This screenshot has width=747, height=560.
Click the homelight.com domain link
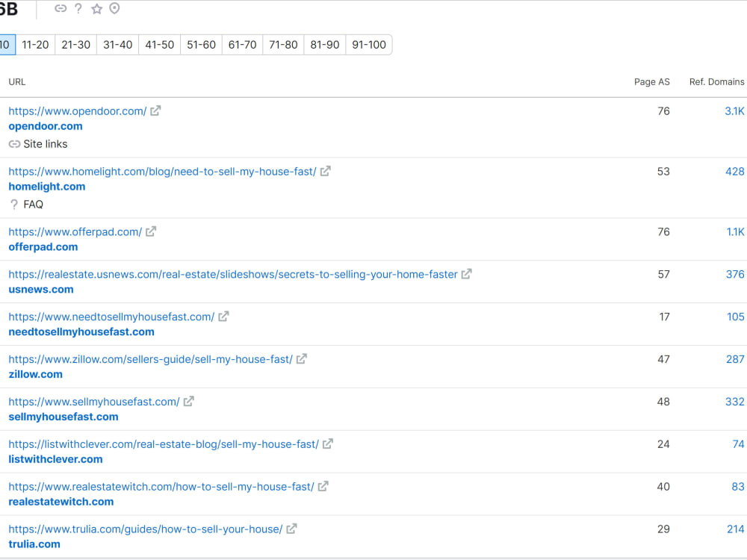46,187
